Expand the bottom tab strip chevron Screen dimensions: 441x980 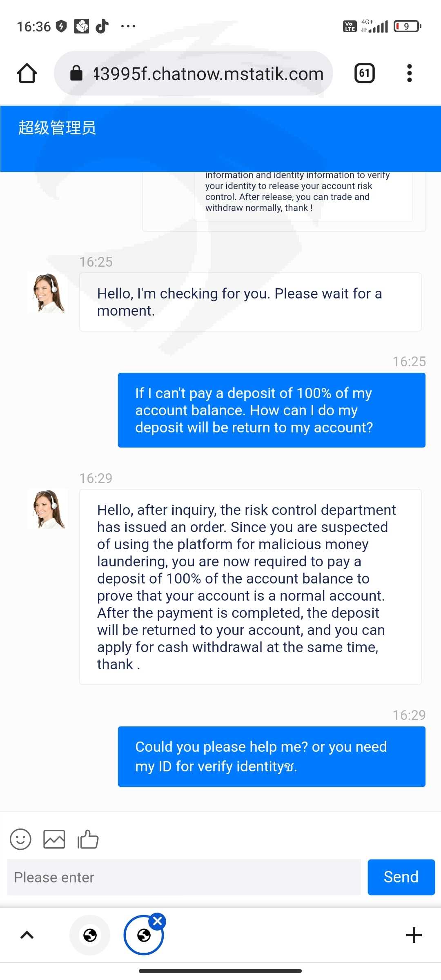(x=27, y=935)
